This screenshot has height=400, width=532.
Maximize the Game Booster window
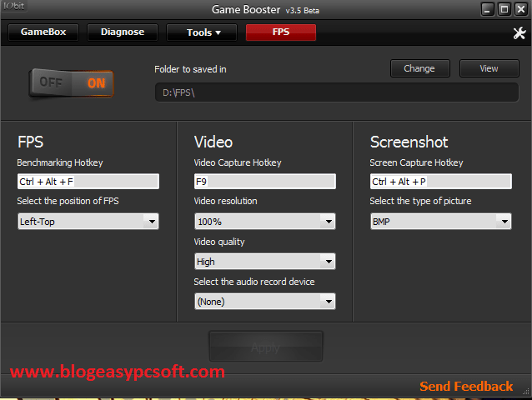[x=504, y=9]
